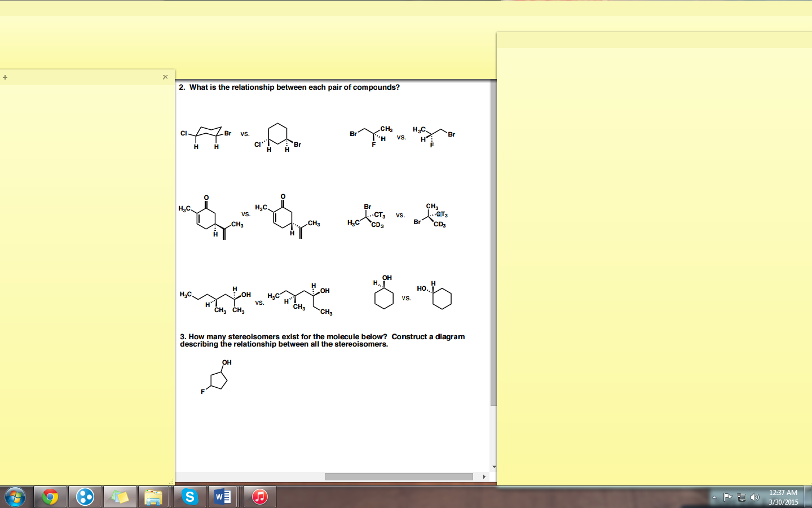
Task: Click the down arrow of the vertical scrollbar
Action: point(494,467)
